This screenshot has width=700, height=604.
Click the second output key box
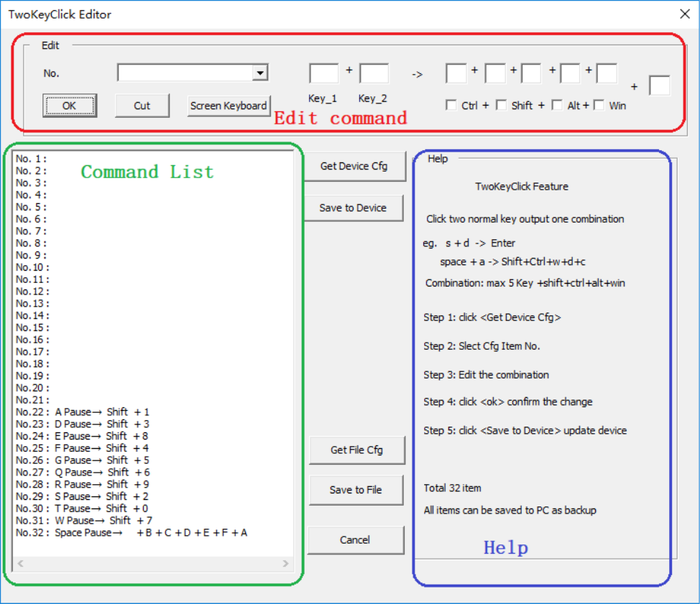[496, 73]
